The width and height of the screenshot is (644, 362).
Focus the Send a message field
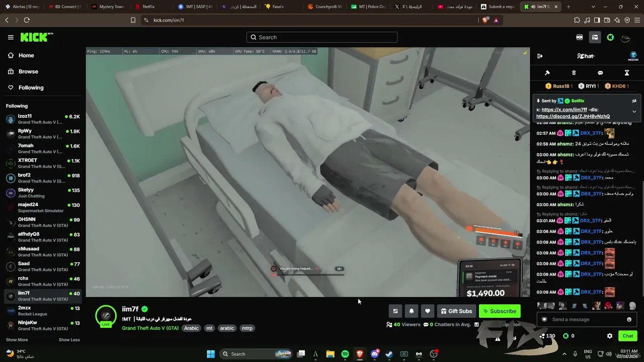click(587, 320)
